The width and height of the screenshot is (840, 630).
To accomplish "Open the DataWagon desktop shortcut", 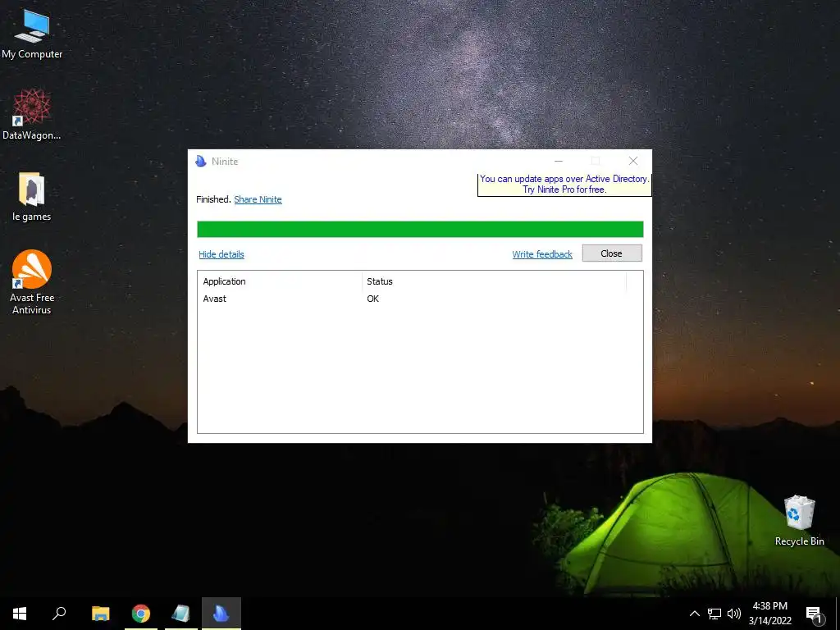I will [x=32, y=114].
